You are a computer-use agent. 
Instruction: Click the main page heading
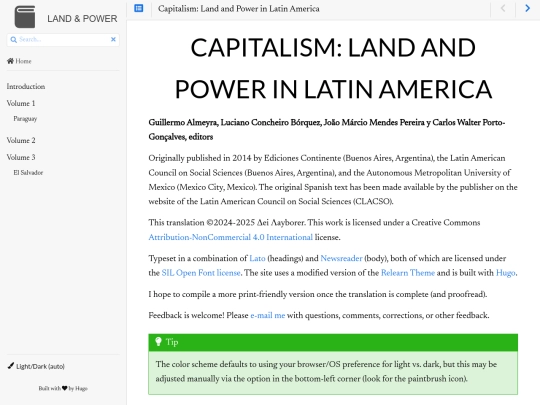[x=333, y=68]
